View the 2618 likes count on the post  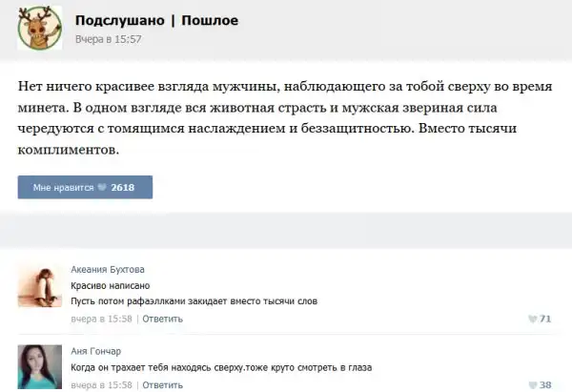123,188
